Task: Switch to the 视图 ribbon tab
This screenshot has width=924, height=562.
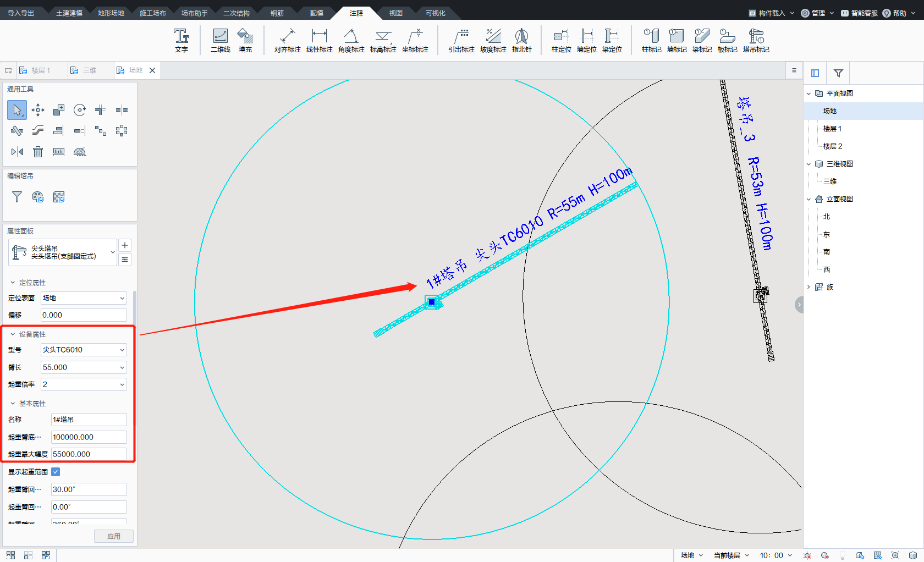Action: (x=396, y=13)
